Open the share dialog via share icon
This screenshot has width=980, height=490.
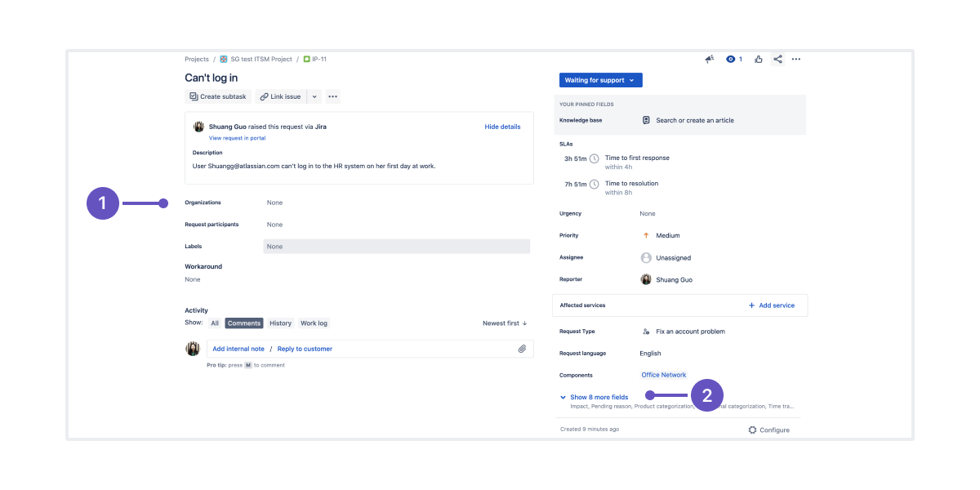777,59
